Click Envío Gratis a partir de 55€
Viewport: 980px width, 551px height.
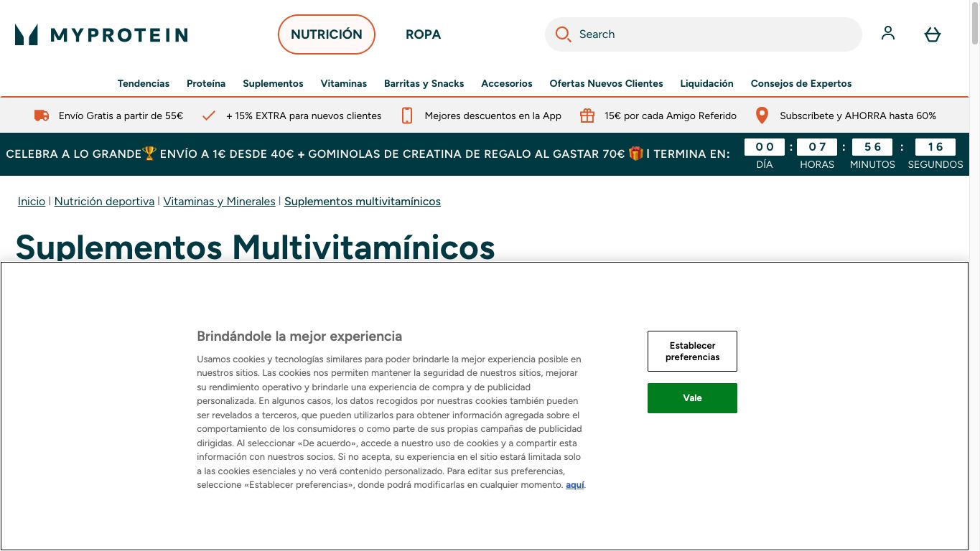(121, 116)
